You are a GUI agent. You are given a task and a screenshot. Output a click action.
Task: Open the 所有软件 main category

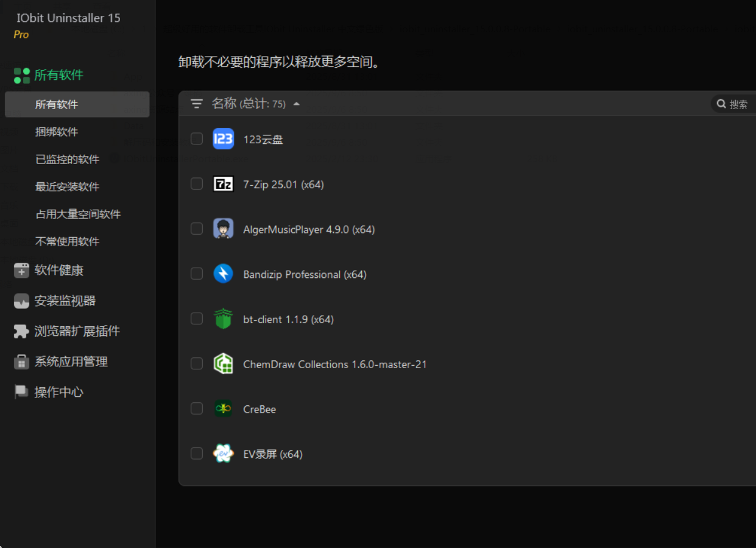[x=58, y=76]
